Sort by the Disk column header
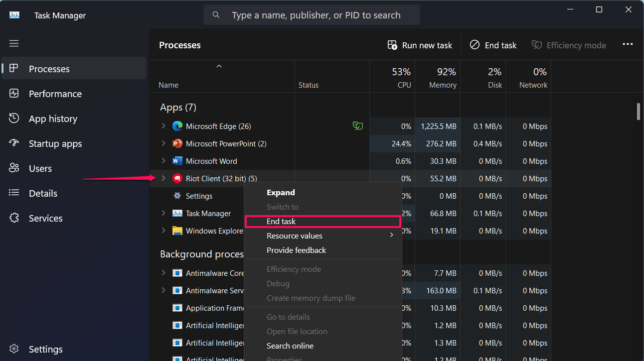Screen dimensions: 644x361 [483, 77]
